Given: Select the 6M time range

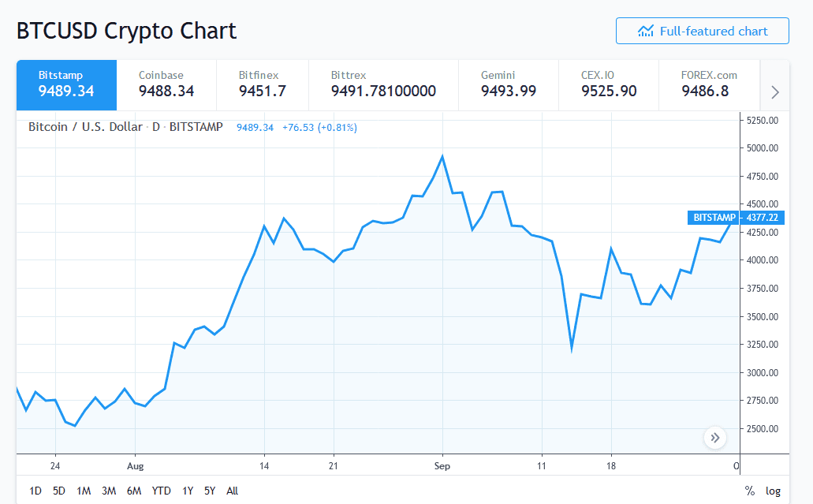Looking at the screenshot, I should click(134, 491).
